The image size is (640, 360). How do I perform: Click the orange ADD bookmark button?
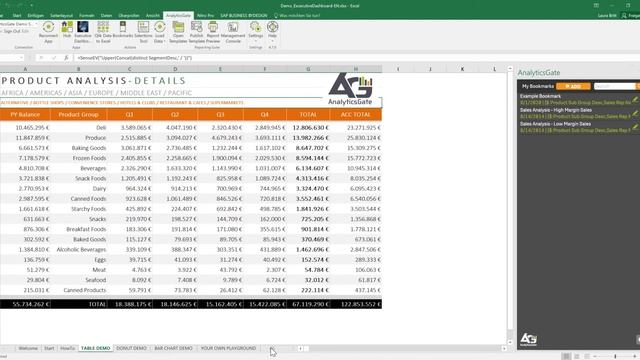click(573, 86)
